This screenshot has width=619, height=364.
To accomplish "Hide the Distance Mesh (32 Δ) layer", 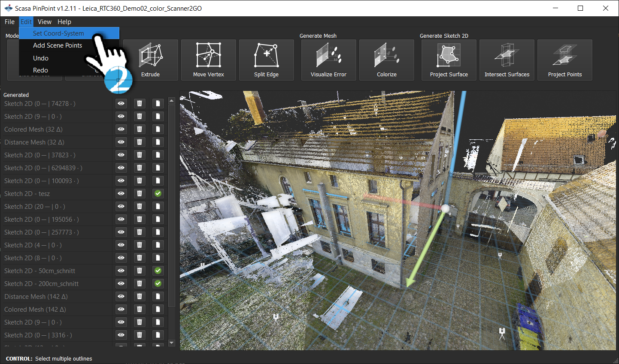I will [x=121, y=142].
